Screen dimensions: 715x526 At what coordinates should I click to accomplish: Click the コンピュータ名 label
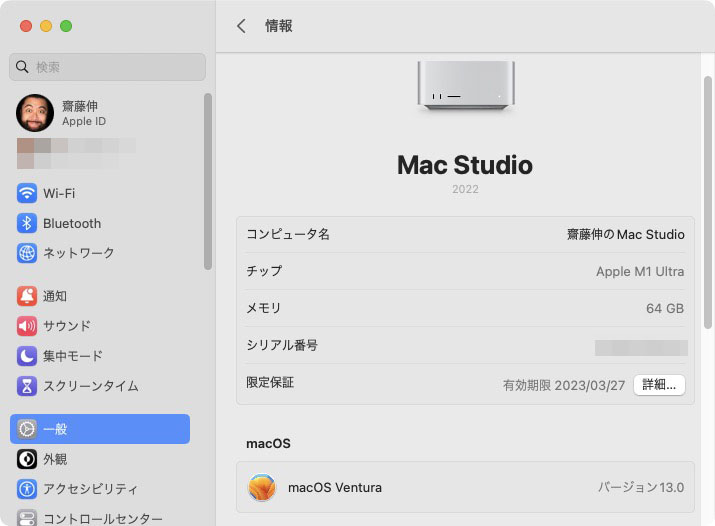[288, 234]
